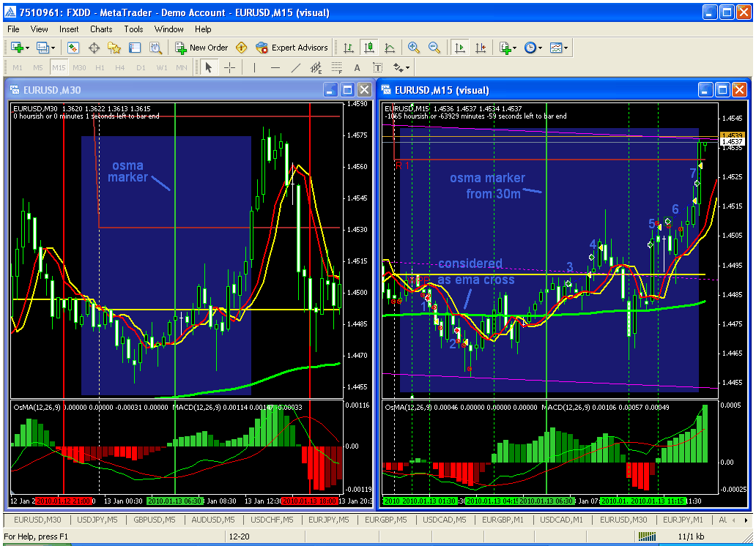Expand the Periods clock dropdown arrow
Viewport: 756px width, 546px height.
click(x=541, y=48)
